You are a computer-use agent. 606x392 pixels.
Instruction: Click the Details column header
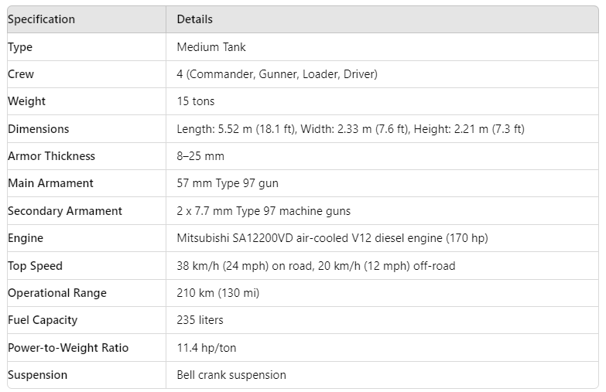195,19
